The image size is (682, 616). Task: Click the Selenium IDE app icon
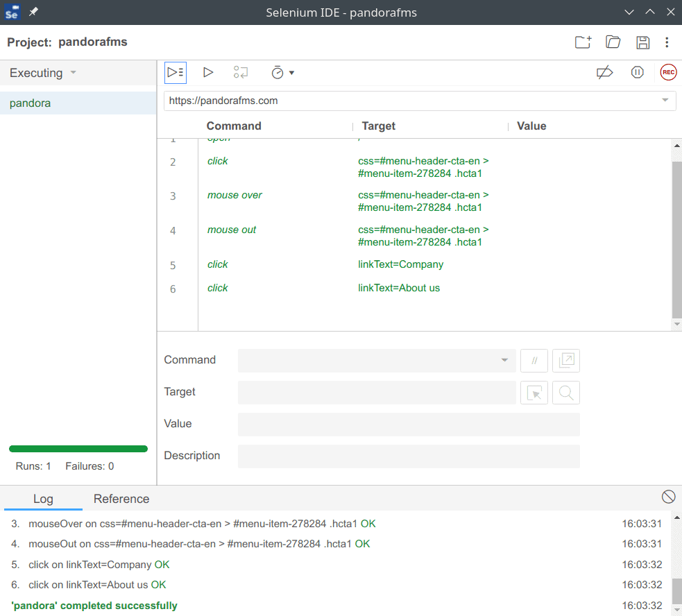pyautogui.click(x=12, y=12)
